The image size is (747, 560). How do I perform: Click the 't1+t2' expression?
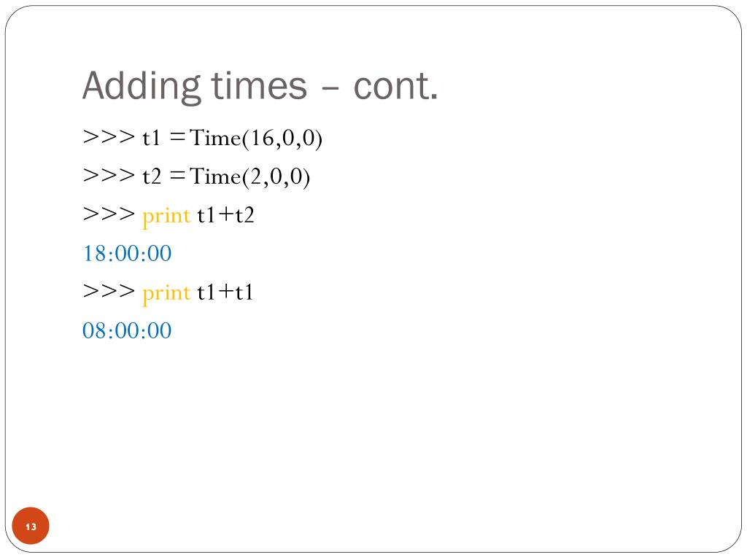tap(225, 215)
